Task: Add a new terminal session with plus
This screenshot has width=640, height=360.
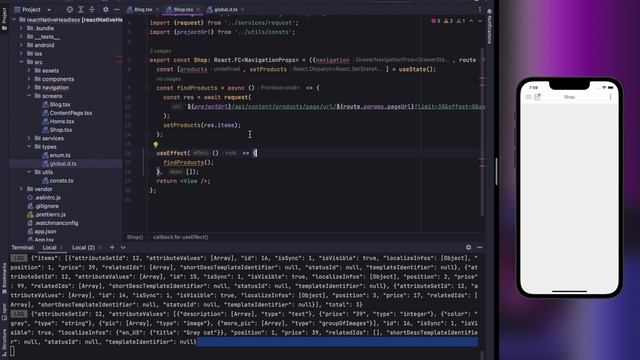Action: point(112,247)
